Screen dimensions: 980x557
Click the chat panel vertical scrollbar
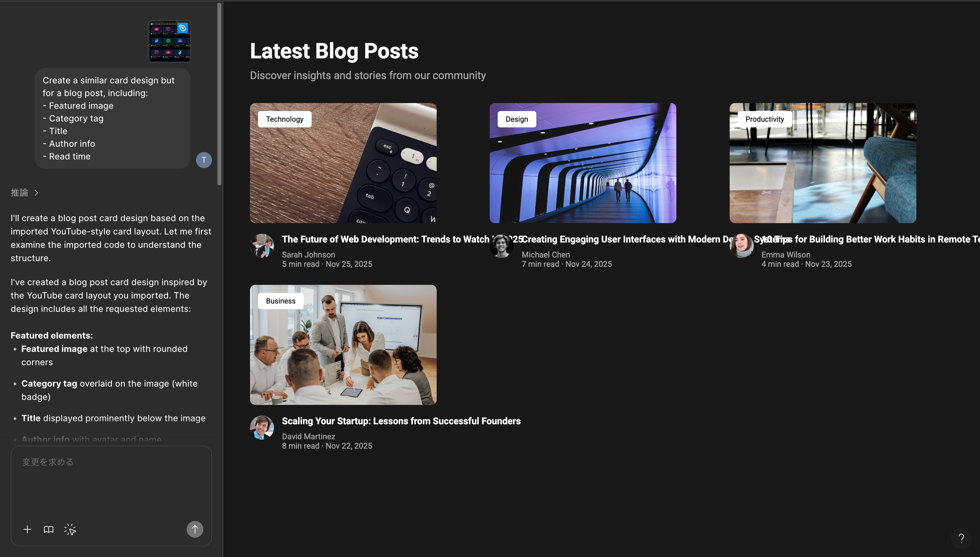(219, 94)
